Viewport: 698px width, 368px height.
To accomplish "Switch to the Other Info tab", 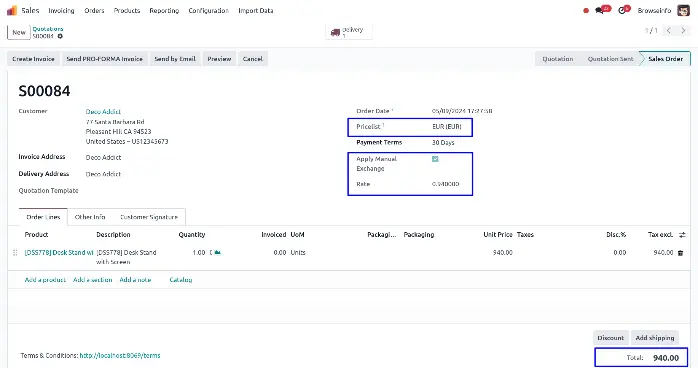I will tap(90, 217).
